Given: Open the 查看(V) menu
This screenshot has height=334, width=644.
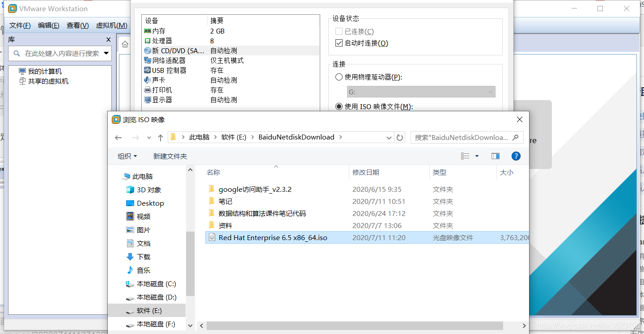Looking at the screenshot, I should 77,25.
